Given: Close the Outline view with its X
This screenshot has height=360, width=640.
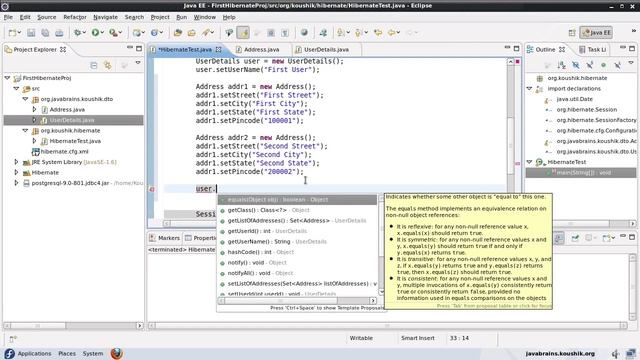Looking at the screenshot, I should [x=562, y=49].
